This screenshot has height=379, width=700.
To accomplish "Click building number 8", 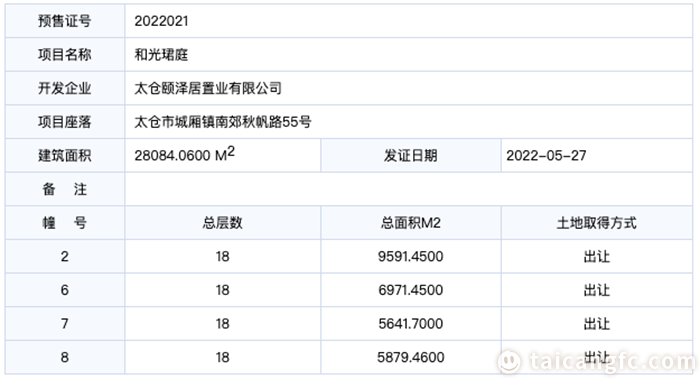I will 65,357.
